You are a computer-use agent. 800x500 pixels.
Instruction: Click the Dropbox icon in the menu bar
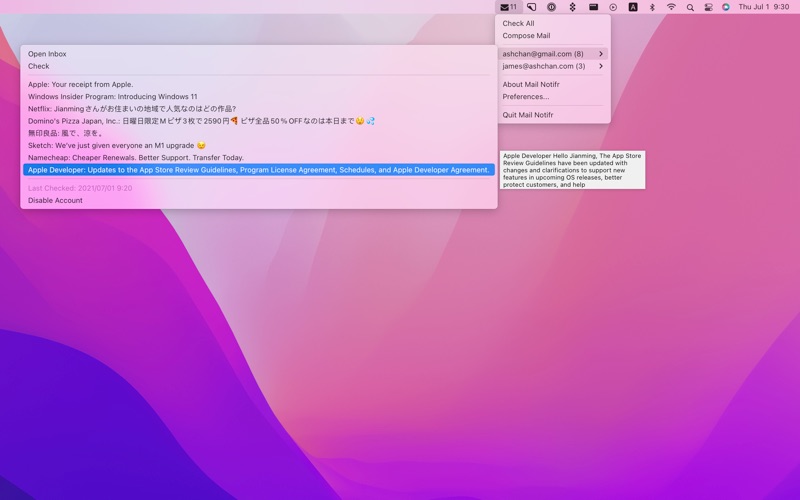[x=572, y=7]
